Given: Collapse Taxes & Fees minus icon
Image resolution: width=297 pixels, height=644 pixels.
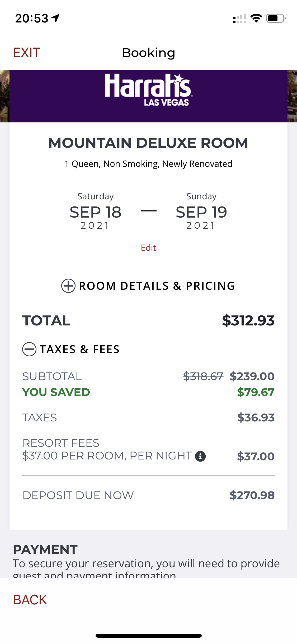Looking at the screenshot, I should [x=29, y=349].
